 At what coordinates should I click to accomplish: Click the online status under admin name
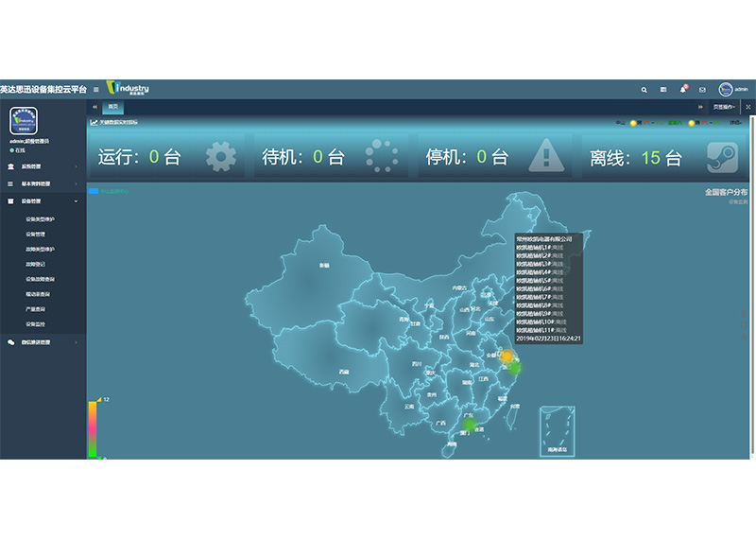click(x=17, y=150)
